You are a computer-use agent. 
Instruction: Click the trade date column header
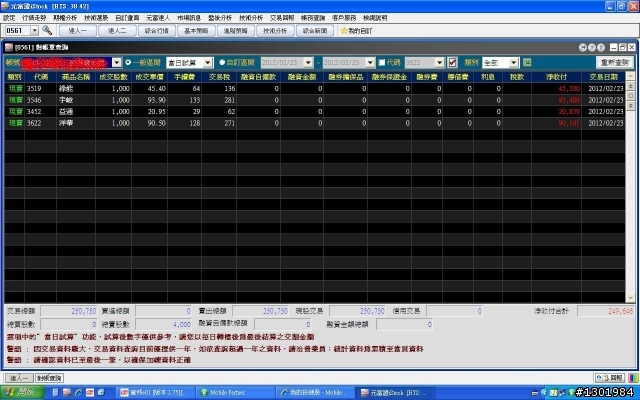603,77
